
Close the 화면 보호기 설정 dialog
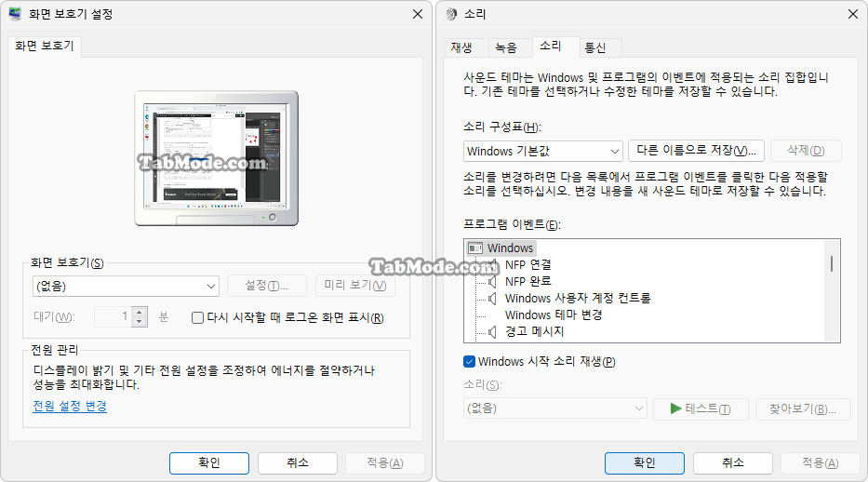coord(418,14)
